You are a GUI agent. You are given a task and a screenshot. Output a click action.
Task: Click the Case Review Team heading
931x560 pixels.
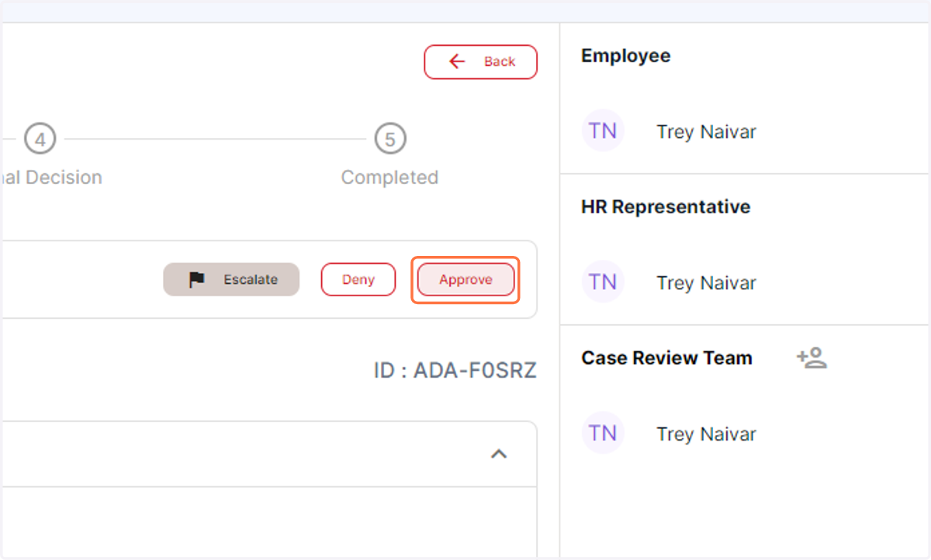666,358
